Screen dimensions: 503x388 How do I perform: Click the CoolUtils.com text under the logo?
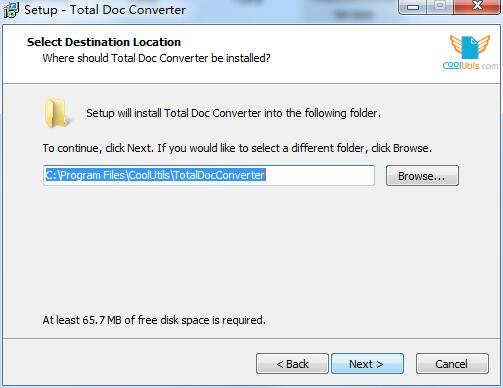pyautogui.click(x=470, y=66)
